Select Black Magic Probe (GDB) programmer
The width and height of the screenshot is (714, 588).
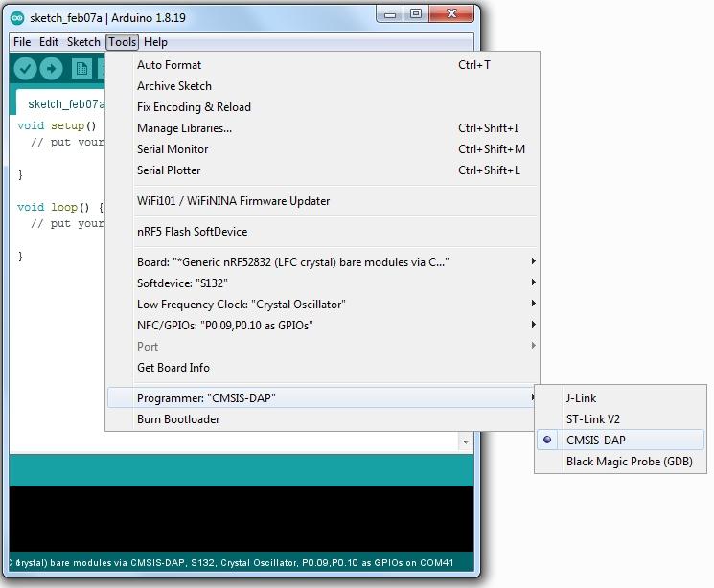[620, 462]
